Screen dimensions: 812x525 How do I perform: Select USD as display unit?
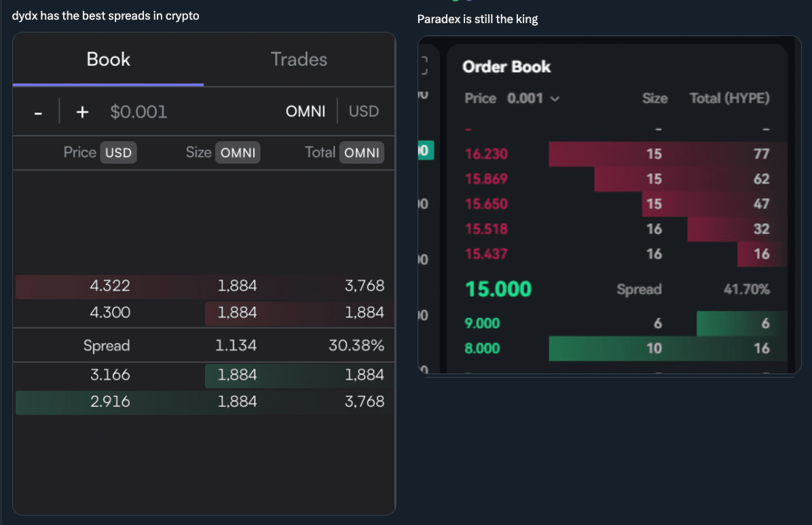click(x=364, y=111)
